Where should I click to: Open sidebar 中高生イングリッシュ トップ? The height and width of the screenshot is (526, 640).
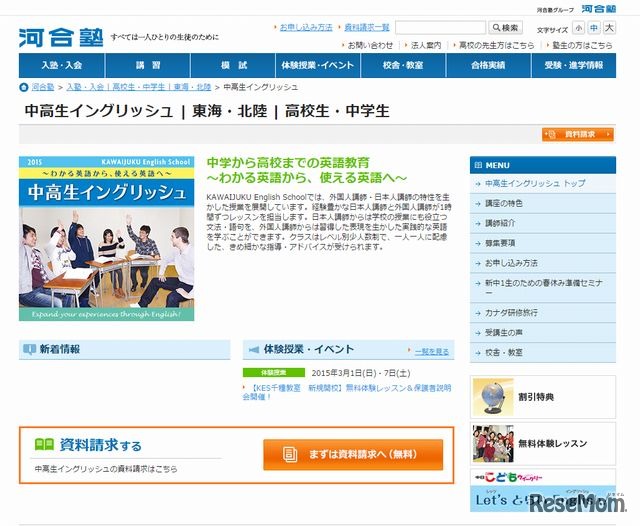pyautogui.click(x=543, y=184)
